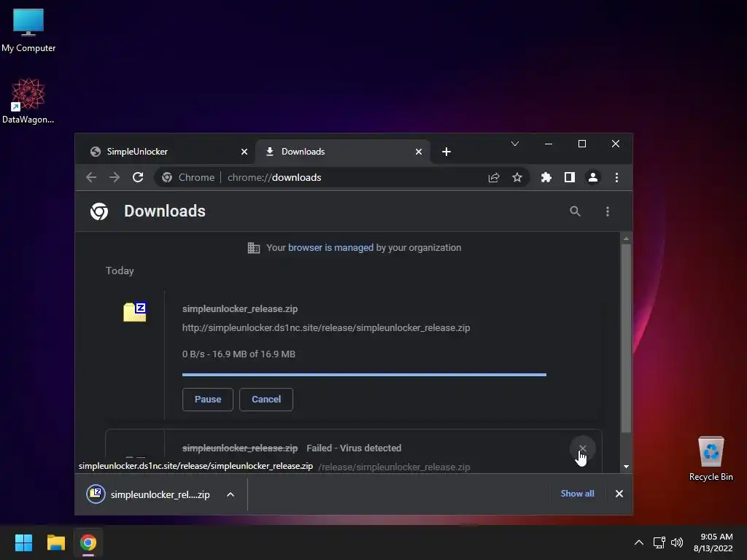Go back to previous page
This screenshot has width=747, height=560.
point(91,177)
